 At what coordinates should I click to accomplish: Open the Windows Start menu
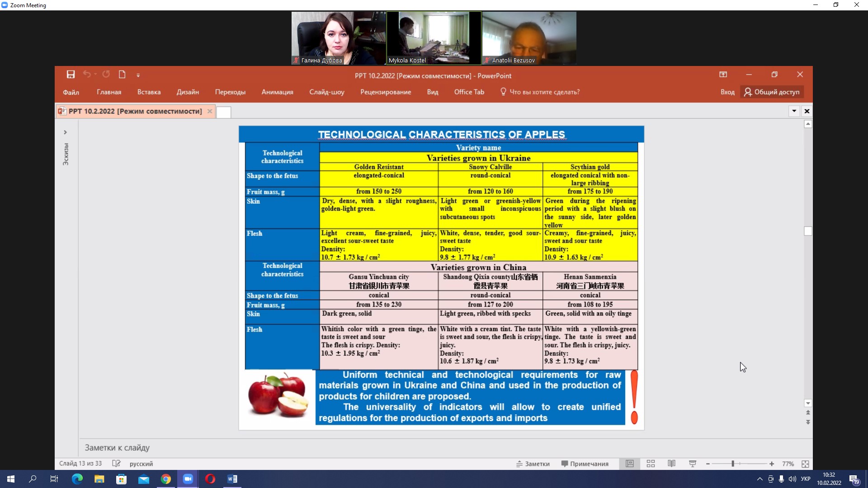(x=11, y=479)
